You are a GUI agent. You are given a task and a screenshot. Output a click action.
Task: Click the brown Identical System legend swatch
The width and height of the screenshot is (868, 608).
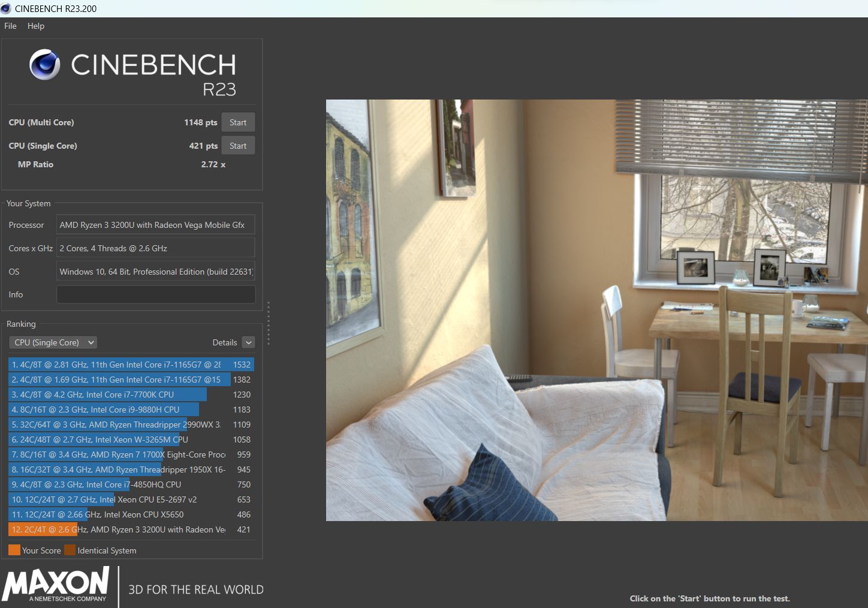click(x=70, y=550)
